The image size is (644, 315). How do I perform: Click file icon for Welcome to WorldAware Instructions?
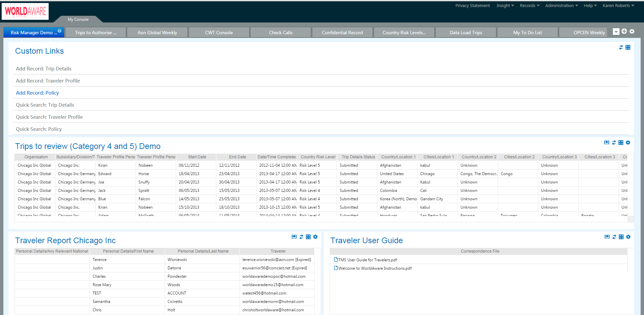(336, 268)
